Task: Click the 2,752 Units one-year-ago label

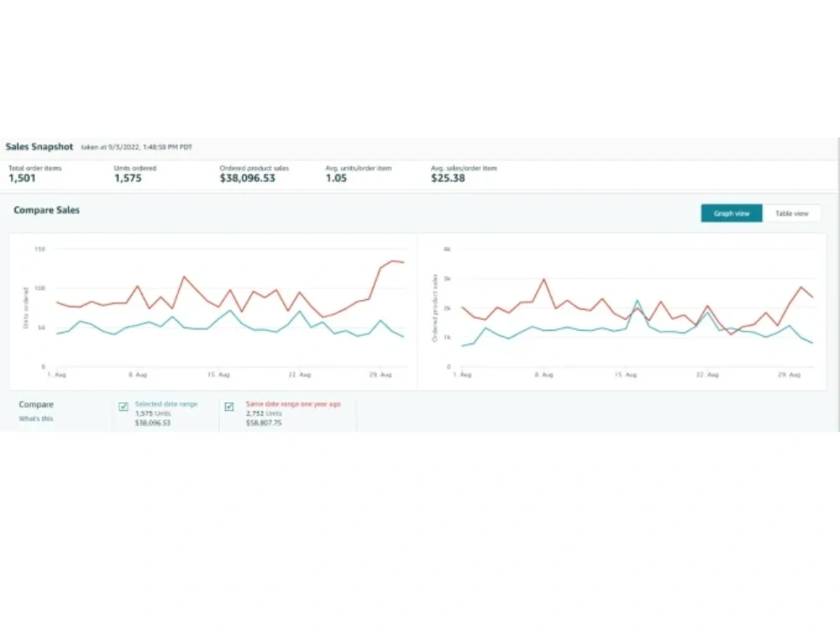Action: click(264, 413)
